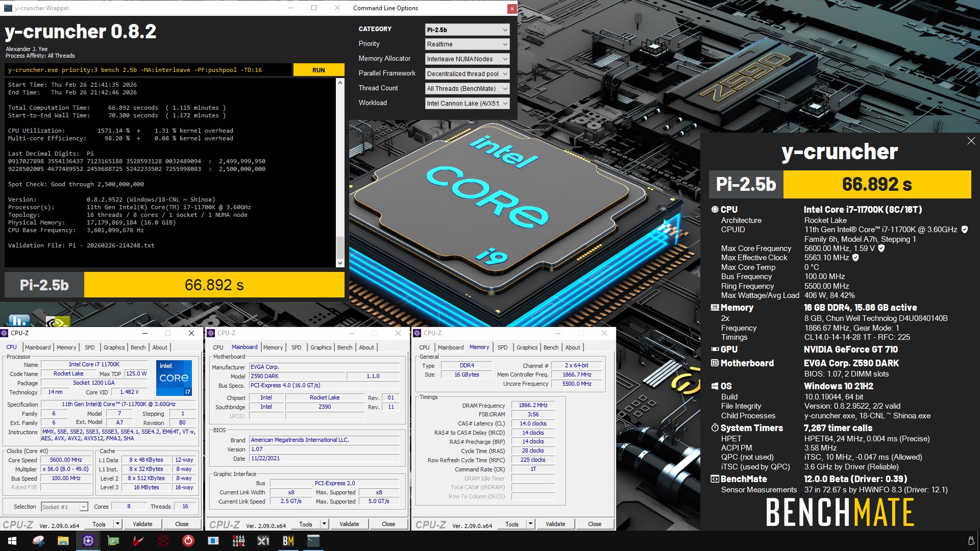
Task: Open the Socket #1 selection dropdown
Action: (x=64, y=507)
